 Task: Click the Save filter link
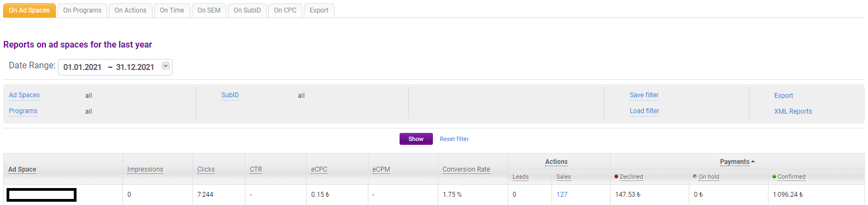point(644,95)
